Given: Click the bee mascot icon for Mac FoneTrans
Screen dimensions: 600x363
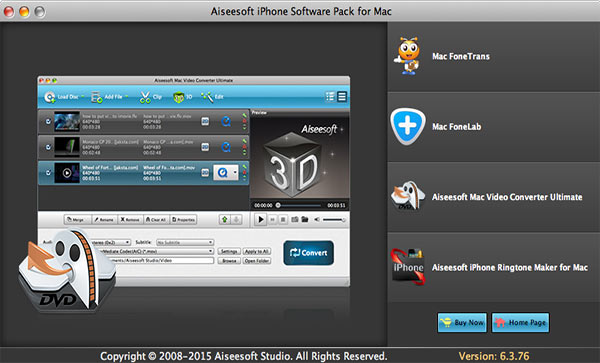Looking at the screenshot, I should point(408,56).
